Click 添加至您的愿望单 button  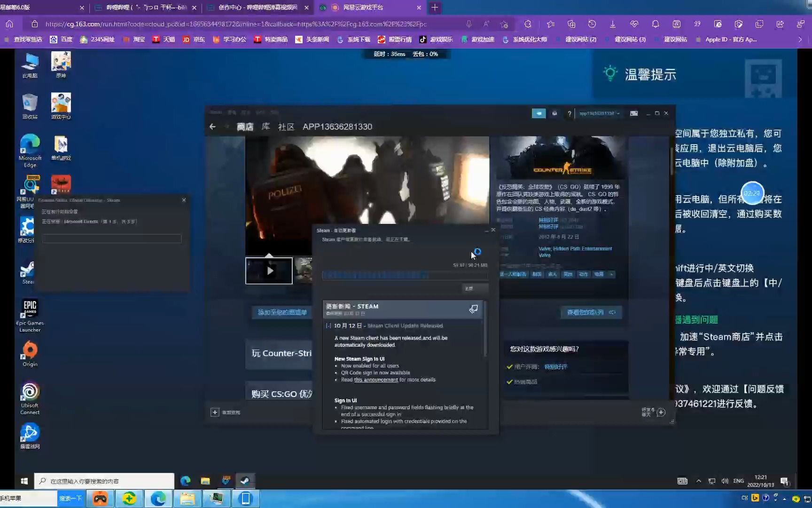click(x=282, y=312)
